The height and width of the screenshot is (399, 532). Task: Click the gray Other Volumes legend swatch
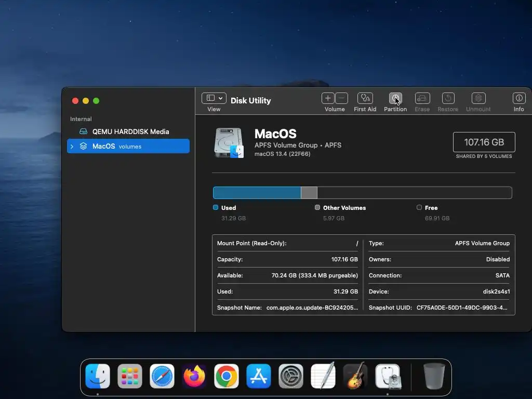(317, 207)
